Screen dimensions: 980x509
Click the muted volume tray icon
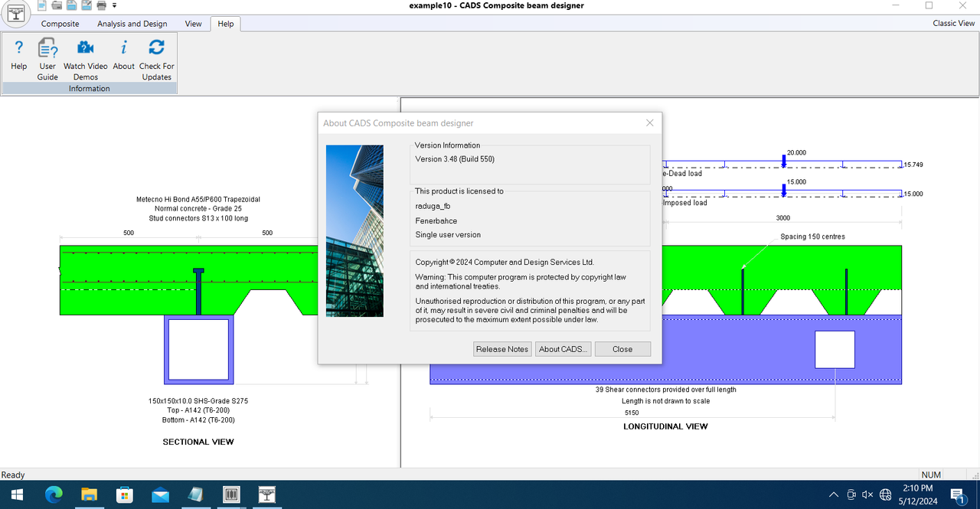tap(868, 494)
